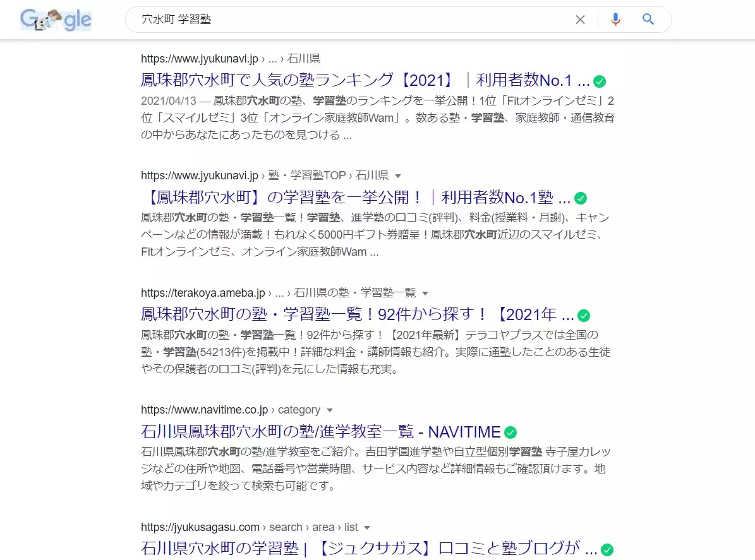Click green check badge beside NAVITIME result title
Viewport: 755px width, 560px height.
[x=510, y=432]
